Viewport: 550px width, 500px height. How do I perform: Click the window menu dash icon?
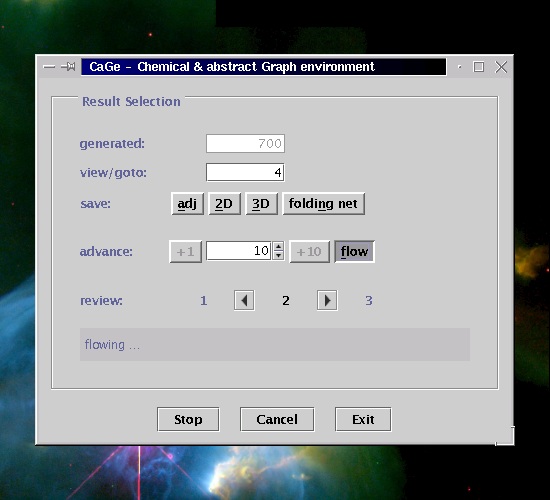pos(49,67)
